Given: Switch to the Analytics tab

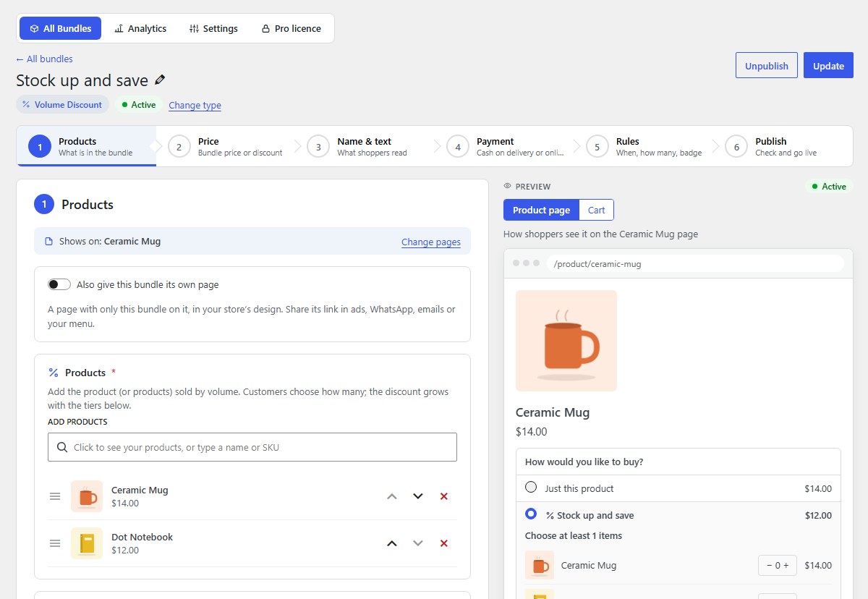Looking at the screenshot, I should click(x=140, y=28).
